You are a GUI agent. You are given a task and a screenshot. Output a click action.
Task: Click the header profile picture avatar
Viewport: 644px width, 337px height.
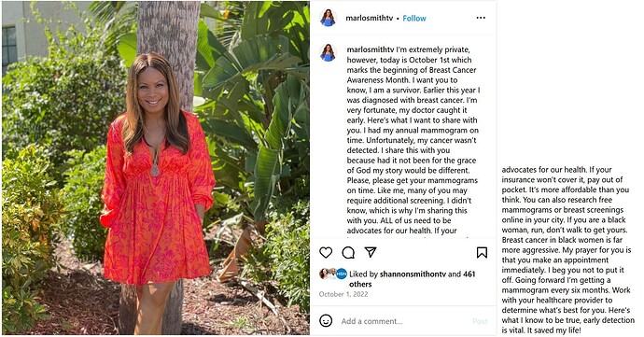coord(328,18)
